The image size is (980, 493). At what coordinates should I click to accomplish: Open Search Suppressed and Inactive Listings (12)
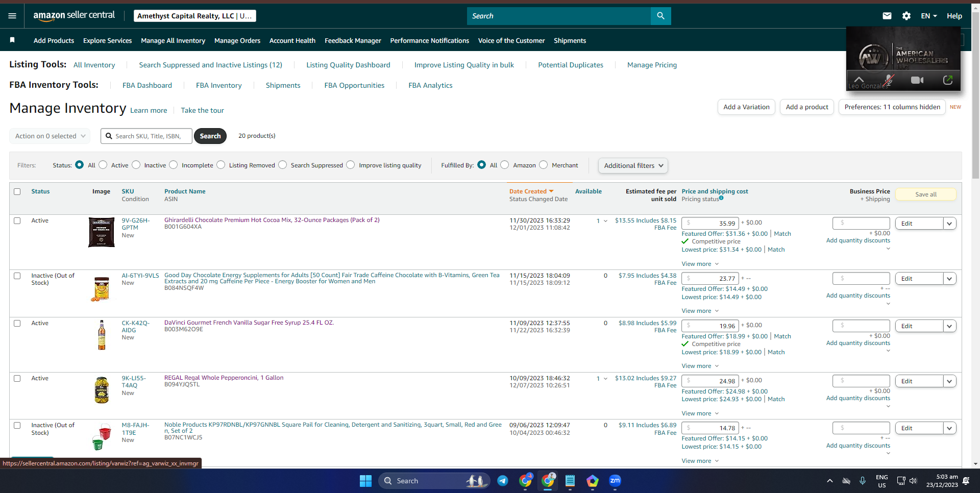pos(211,65)
